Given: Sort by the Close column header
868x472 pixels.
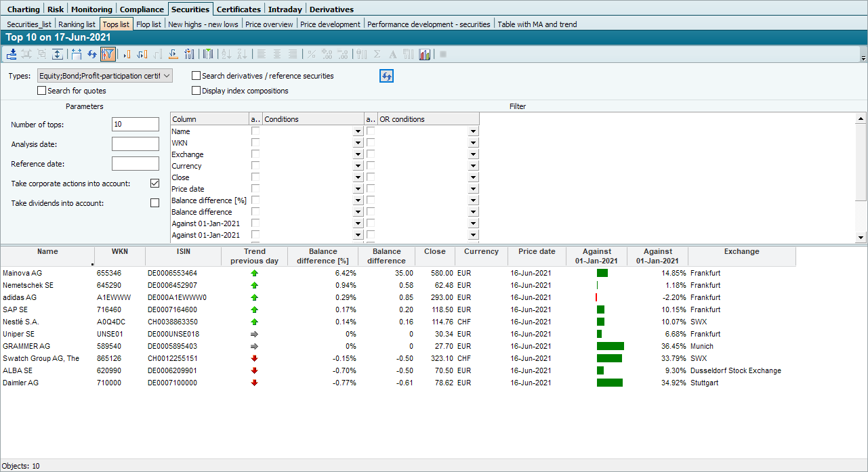Looking at the screenshot, I should pos(434,252).
